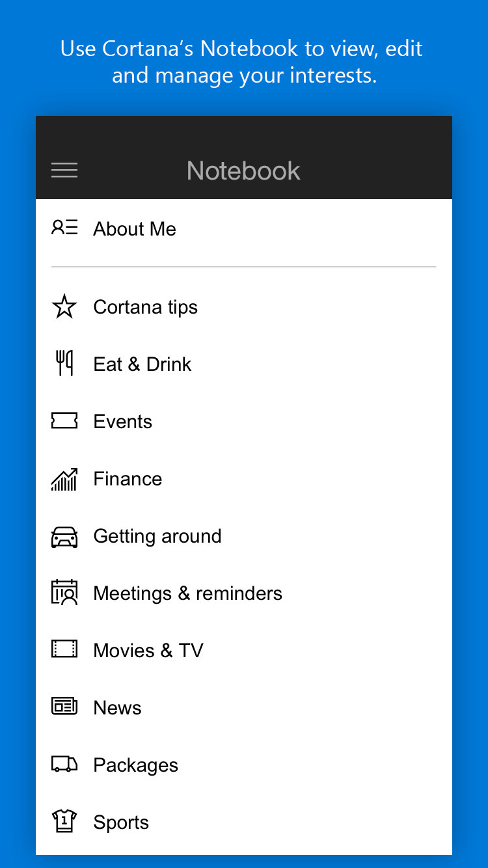Click the Notebook header title
Viewport: 488px width, 868px height.
coord(243,171)
